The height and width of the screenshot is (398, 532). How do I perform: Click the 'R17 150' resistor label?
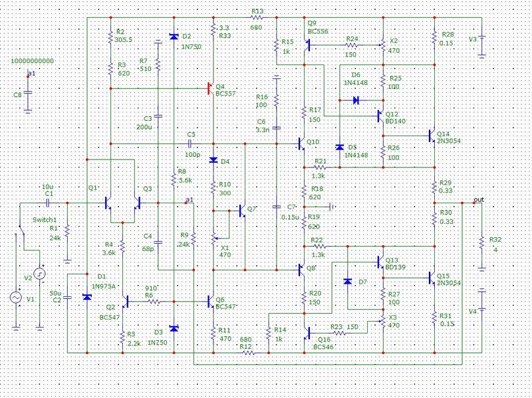pyautogui.click(x=315, y=114)
